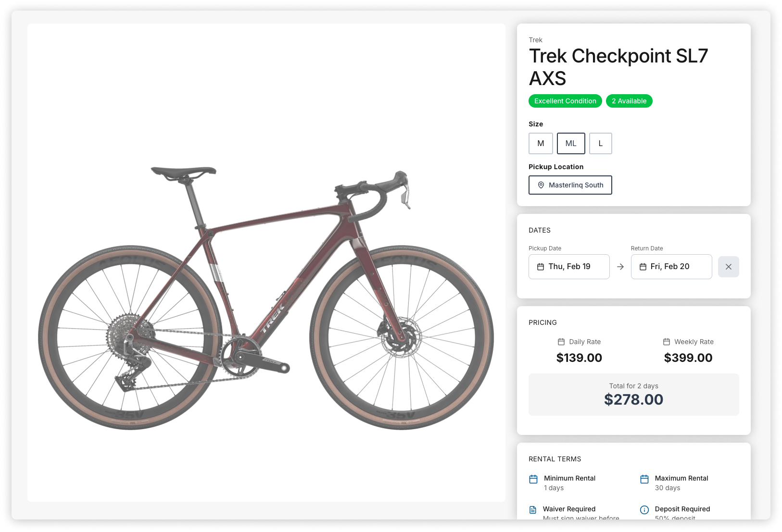Open the Return Date picker
Image resolution: width=782 pixels, height=532 pixels.
coord(671,267)
